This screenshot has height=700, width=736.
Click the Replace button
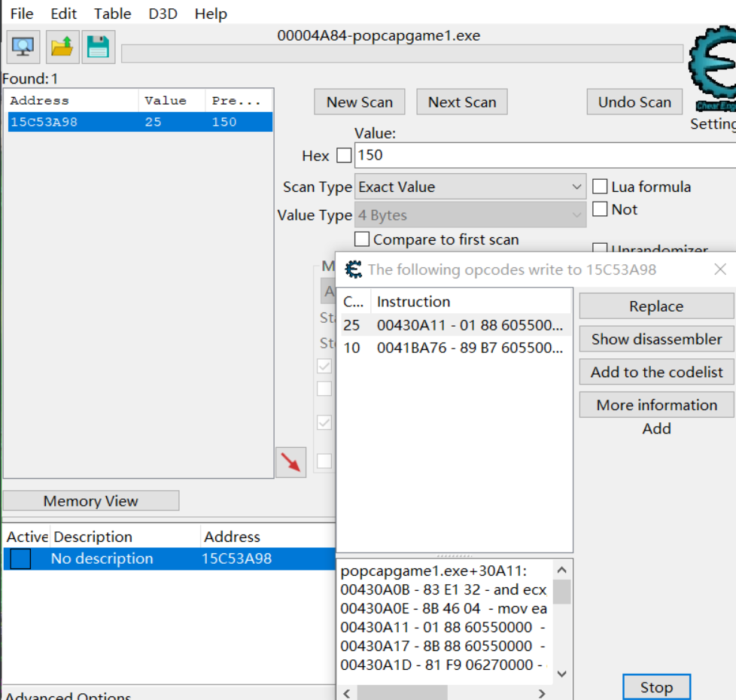click(x=656, y=306)
